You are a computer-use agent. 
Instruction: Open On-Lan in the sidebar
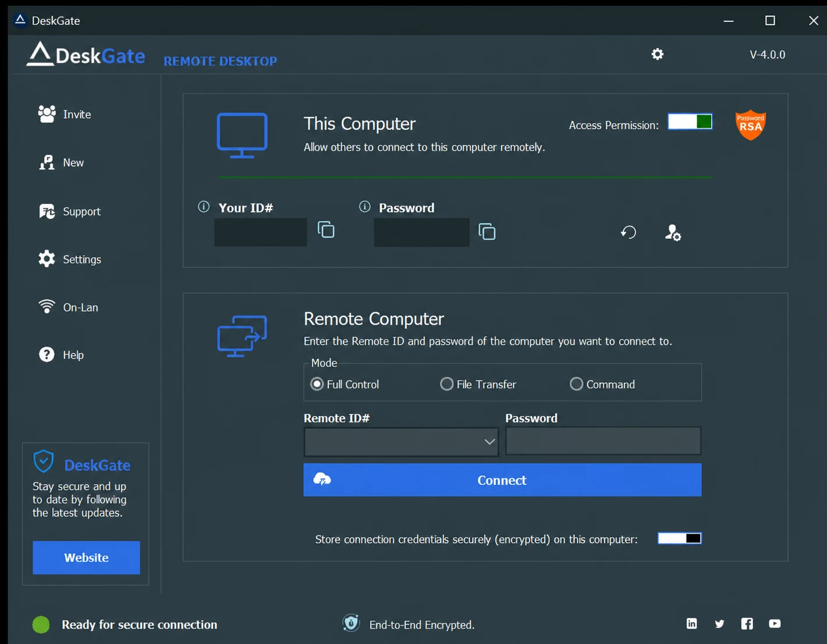coord(68,307)
